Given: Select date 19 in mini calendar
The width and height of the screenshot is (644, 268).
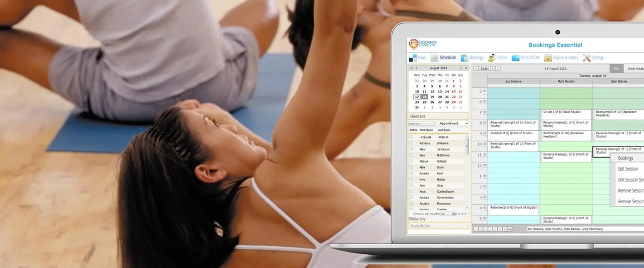Looking at the screenshot, I should click(x=432, y=97).
